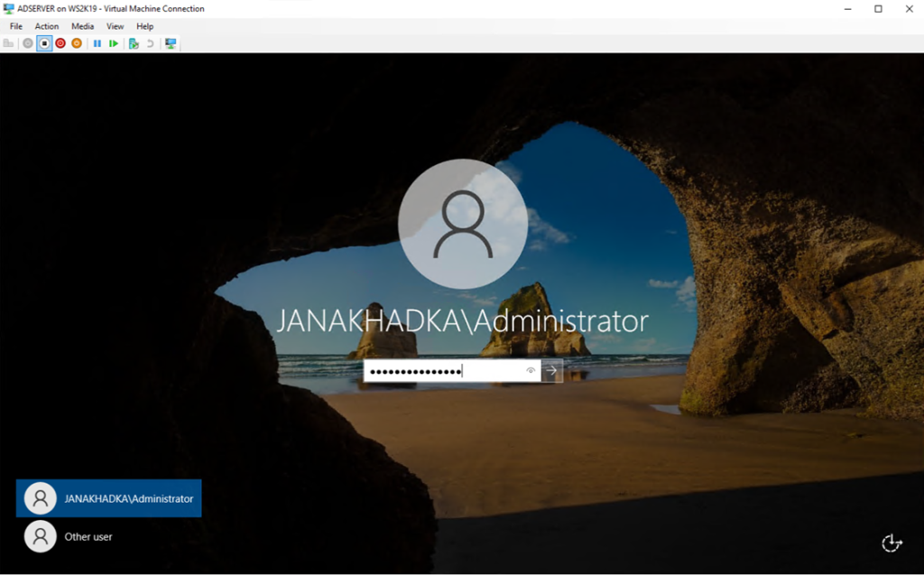This screenshot has height=575, width=924.
Task: Maximize the Virtual Machine Connection window
Action: 879,9
